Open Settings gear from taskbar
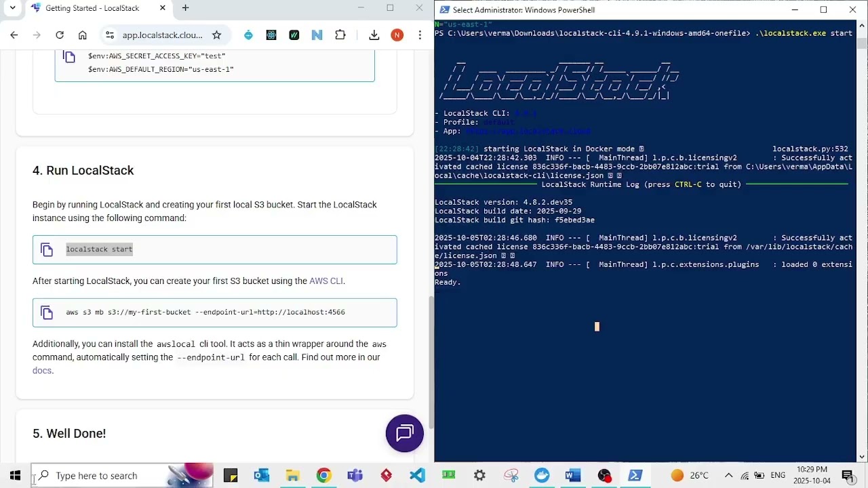 point(479,476)
